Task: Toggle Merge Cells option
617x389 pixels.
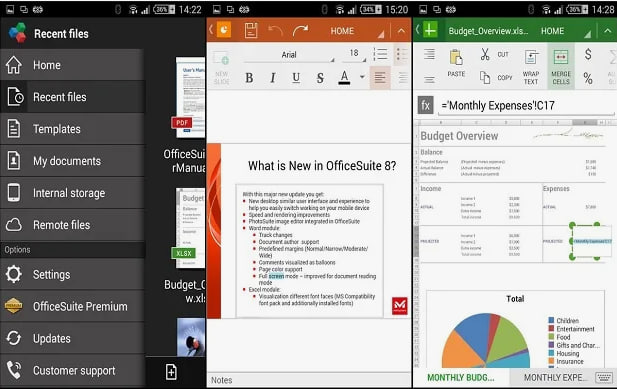Action: [x=561, y=66]
